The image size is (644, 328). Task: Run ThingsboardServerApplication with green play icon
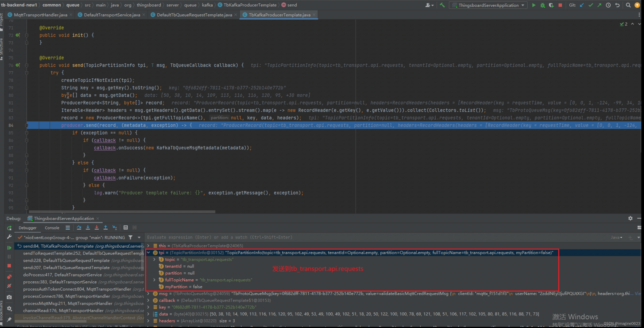(x=534, y=5)
